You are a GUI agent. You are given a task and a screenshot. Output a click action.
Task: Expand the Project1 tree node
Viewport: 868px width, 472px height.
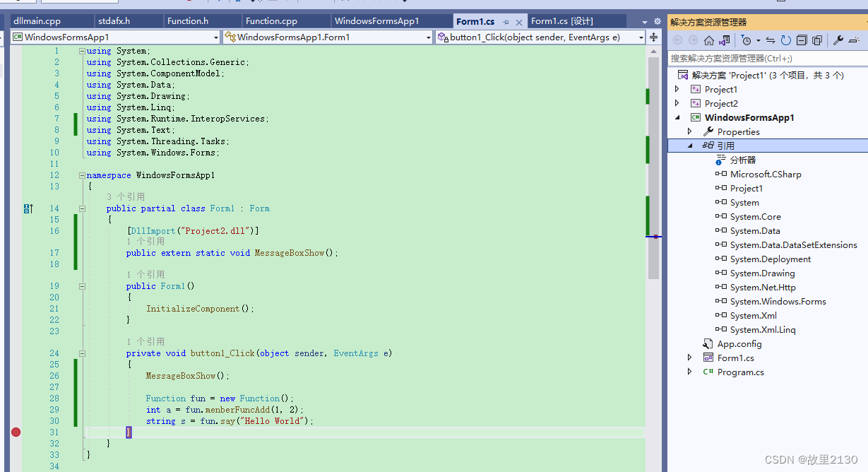pos(677,89)
